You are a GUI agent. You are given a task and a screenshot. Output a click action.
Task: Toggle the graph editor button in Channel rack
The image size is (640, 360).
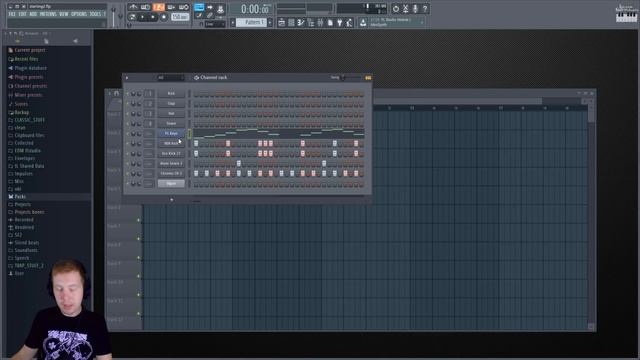[368, 78]
